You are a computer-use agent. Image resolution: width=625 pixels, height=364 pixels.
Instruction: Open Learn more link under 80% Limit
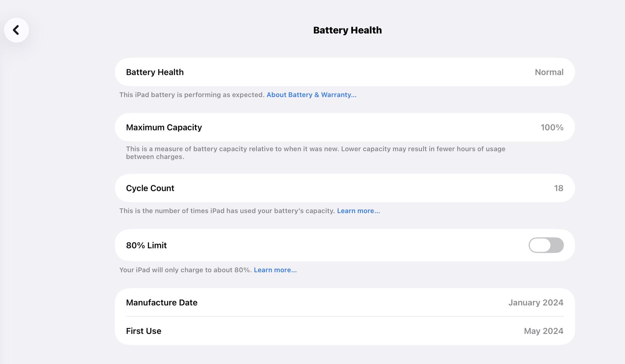pos(275,270)
